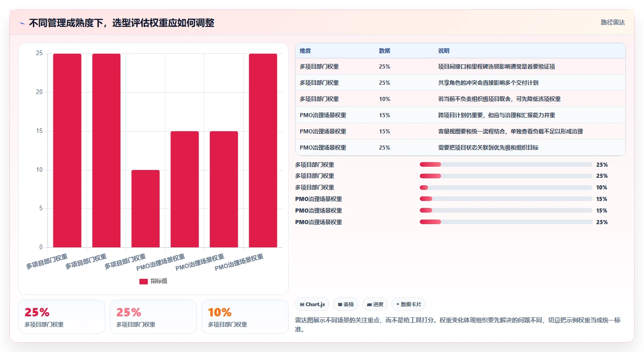Click the page title 不同管理成熟度下，选型评估权重应如何调整
This screenshot has height=352, width=644.
click(x=121, y=23)
